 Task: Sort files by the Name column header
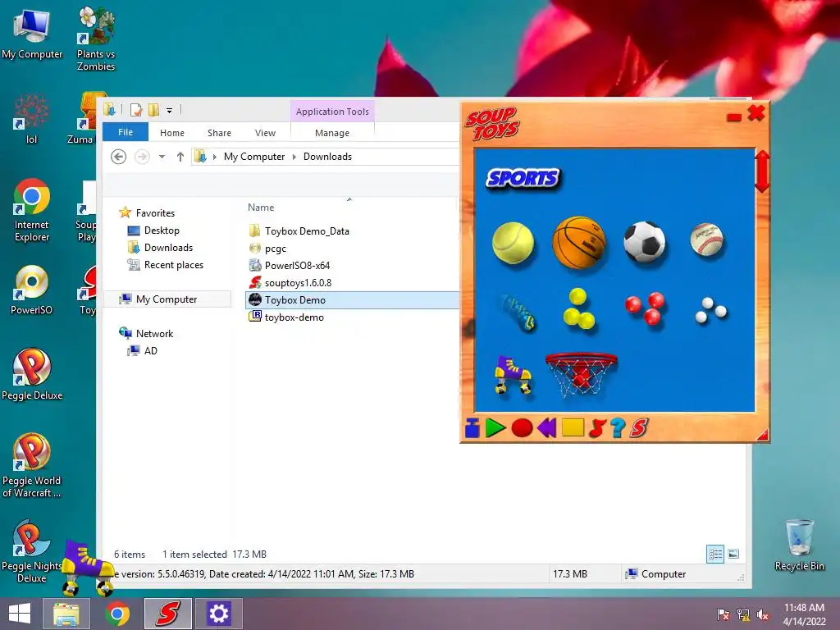261,208
